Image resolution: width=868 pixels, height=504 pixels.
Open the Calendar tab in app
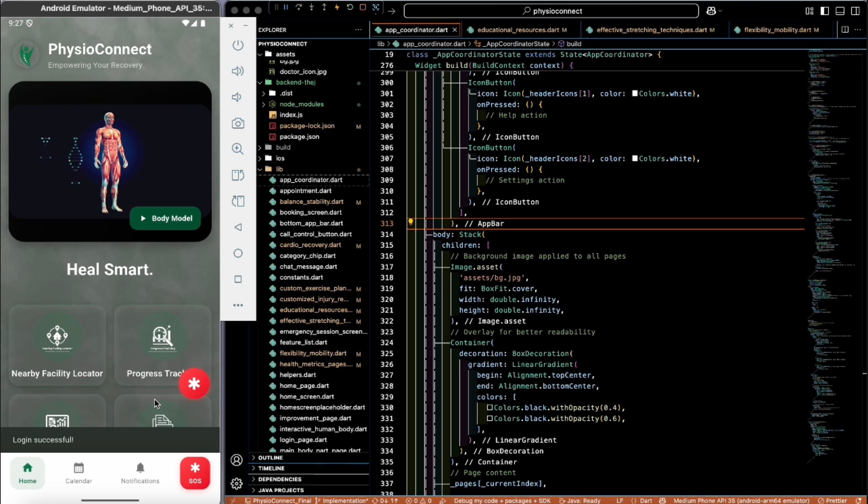pos(79,473)
